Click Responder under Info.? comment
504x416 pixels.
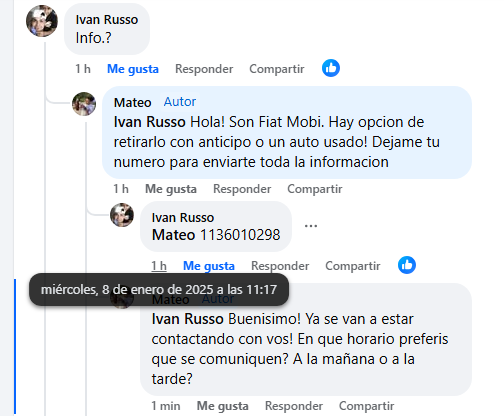[204, 69]
